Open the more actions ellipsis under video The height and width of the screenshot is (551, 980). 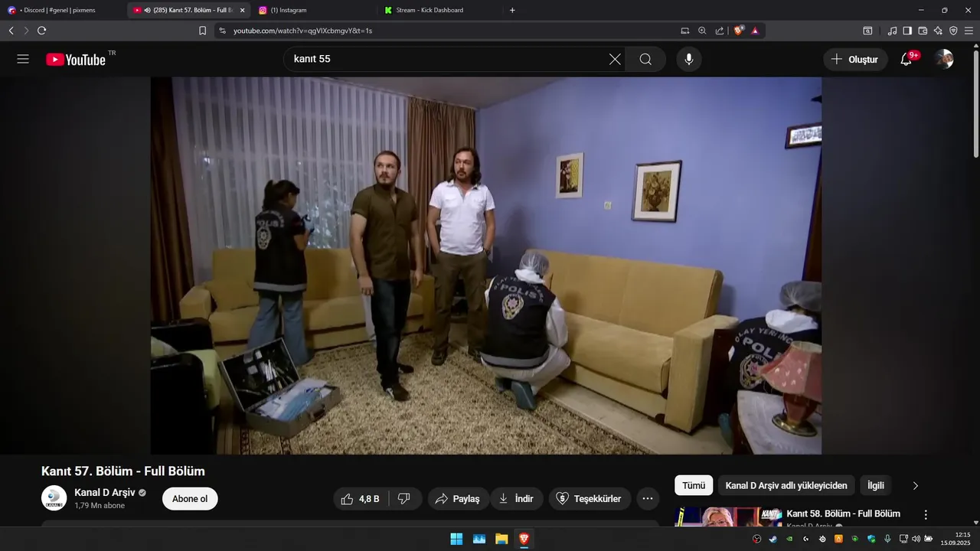647,499
